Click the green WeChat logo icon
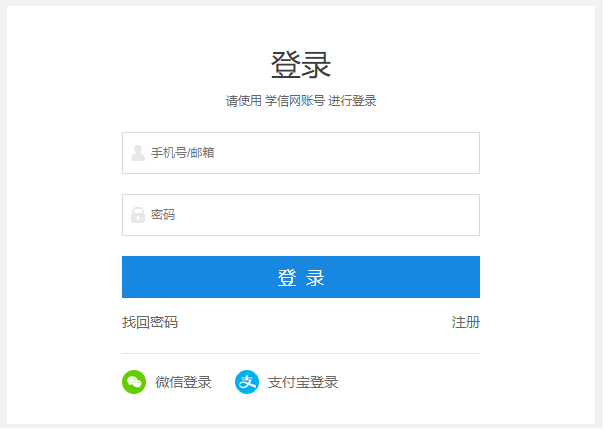The image size is (604, 430). coord(134,382)
